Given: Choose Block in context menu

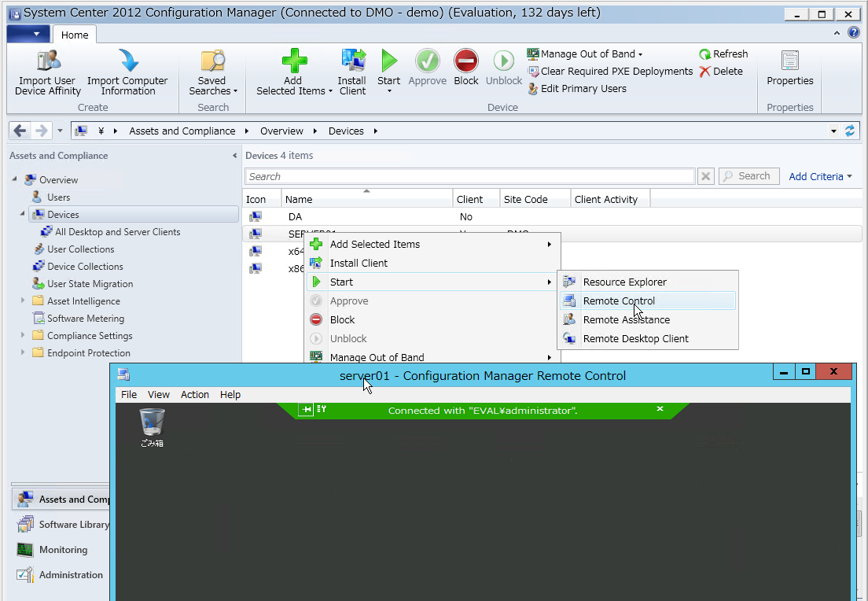Looking at the screenshot, I should pyautogui.click(x=433, y=319).
